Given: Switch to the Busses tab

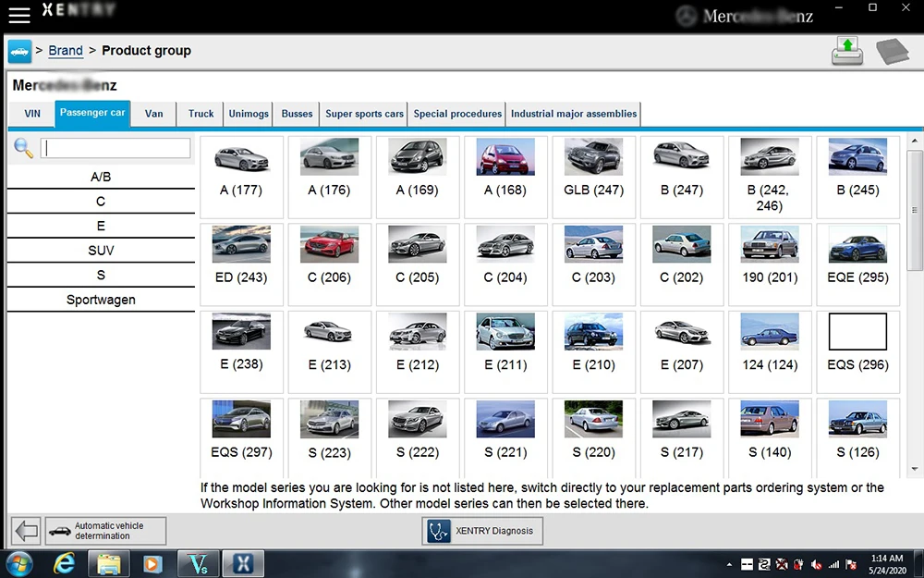Looking at the screenshot, I should (x=297, y=114).
